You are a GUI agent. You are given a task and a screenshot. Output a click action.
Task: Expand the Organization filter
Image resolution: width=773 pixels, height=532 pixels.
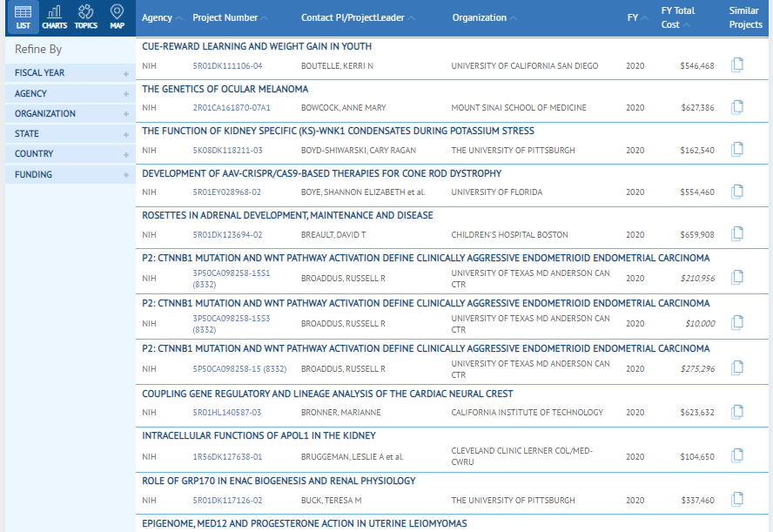click(x=70, y=114)
